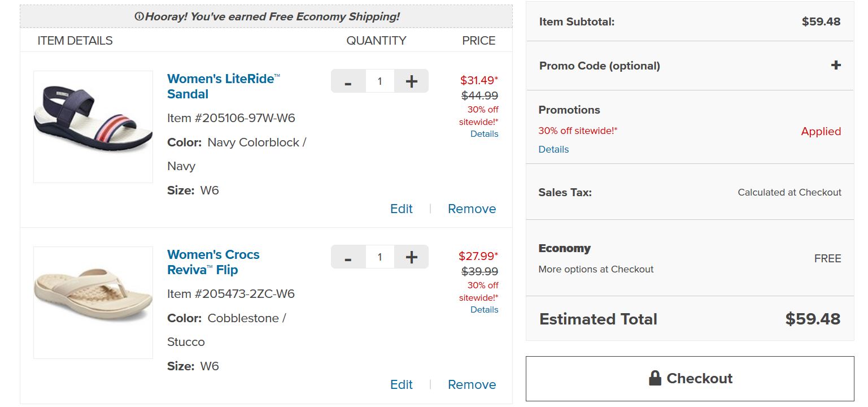
Task: Expand Promo Code section with plus icon
Action: pos(836,66)
